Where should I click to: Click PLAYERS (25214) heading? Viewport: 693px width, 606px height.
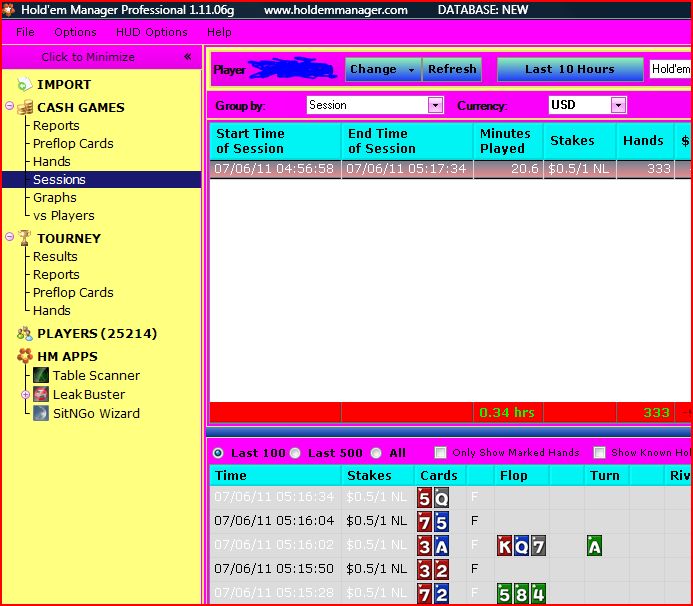pos(97,334)
